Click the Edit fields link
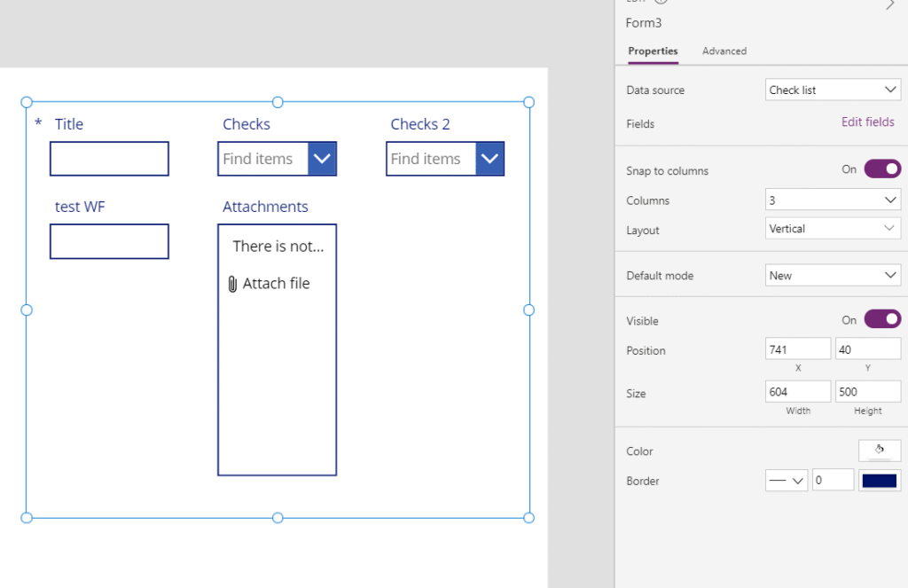This screenshot has height=588, width=908. coord(867,122)
